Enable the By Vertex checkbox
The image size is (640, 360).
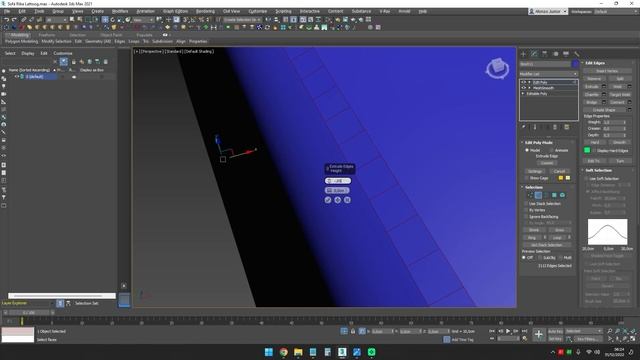(x=526, y=210)
